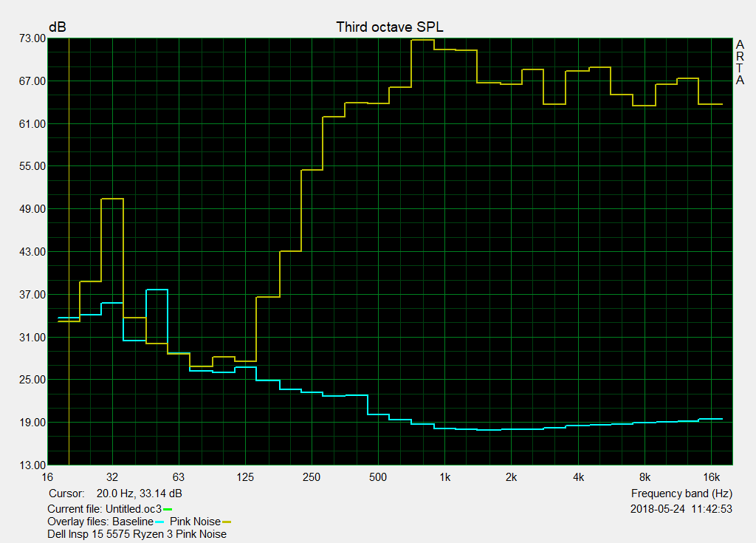
Task: Click the 32 Hz frequency axis label
Action: pos(112,477)
